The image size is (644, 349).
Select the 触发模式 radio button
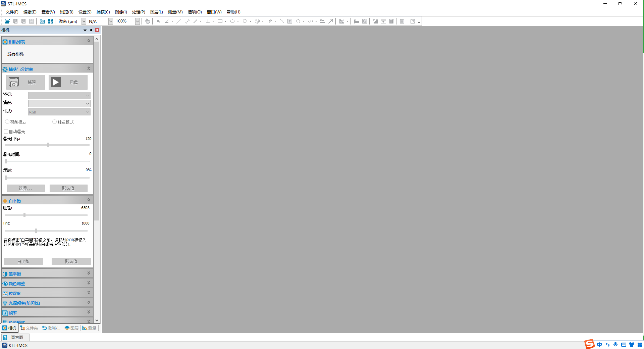coord(54,122)
